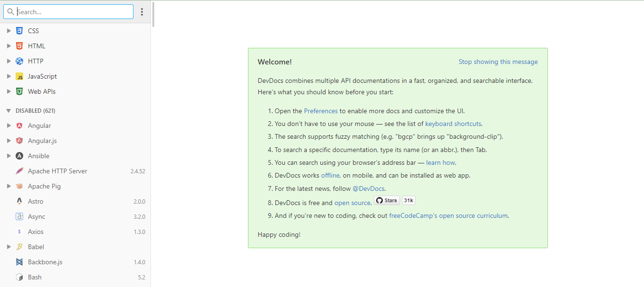The height and width of the screenshot is (287, 644).
Task: Click the Web APIs icon
Action: pyautogui.click(x=19, y=91)
